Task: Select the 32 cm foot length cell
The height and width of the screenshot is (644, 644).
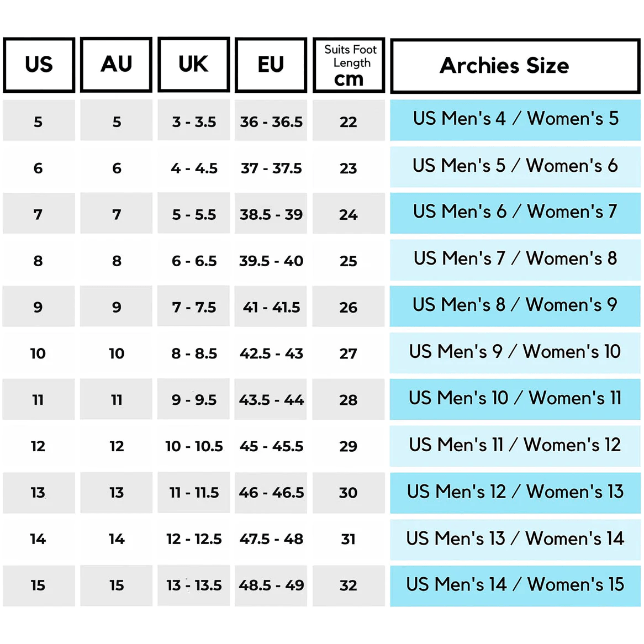Action: pos(349,585)
